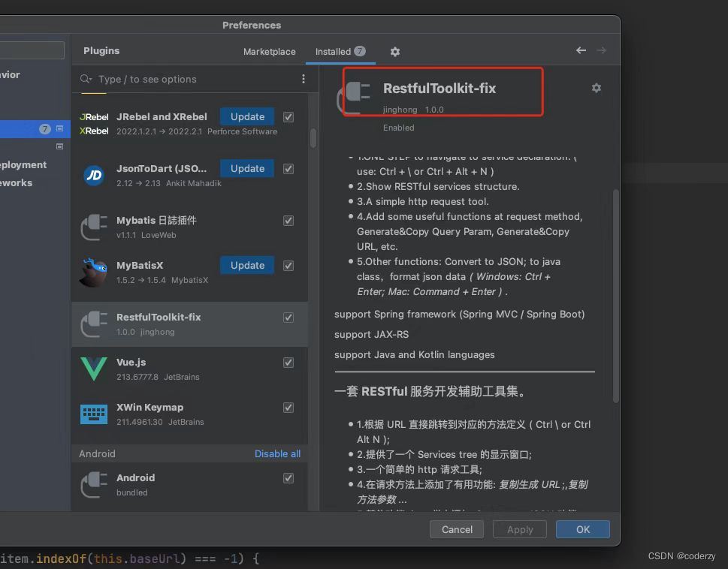Image resolution: width=728 pixels, height=569 pixels.
Task: Go back with the left arrow
Action: pos(581,50)
